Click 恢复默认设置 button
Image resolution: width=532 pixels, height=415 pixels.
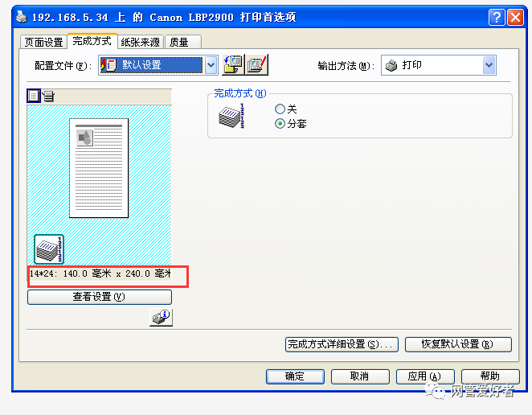pyautogui.click(x=458, y=344)
